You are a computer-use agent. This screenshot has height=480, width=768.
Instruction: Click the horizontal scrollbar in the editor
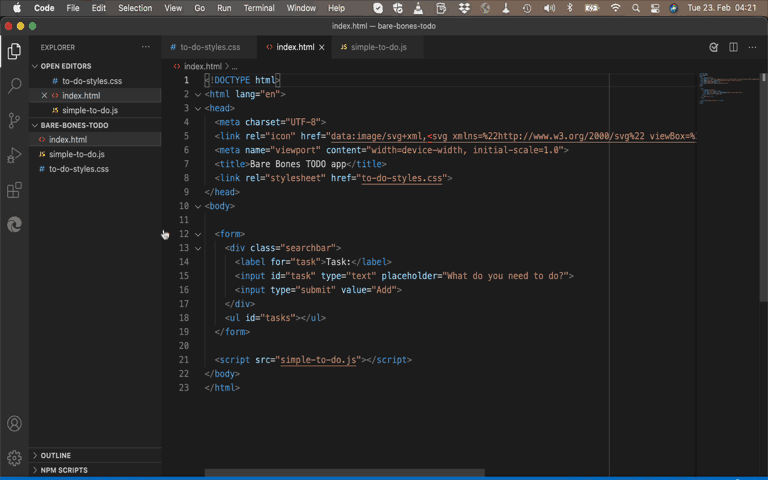[344, 473]
